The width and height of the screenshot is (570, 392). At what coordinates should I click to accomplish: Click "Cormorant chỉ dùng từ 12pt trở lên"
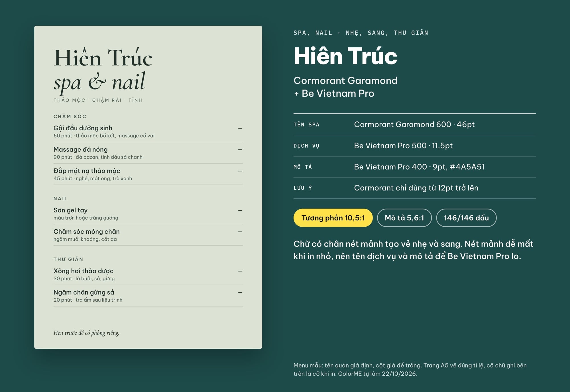(416, 188)
